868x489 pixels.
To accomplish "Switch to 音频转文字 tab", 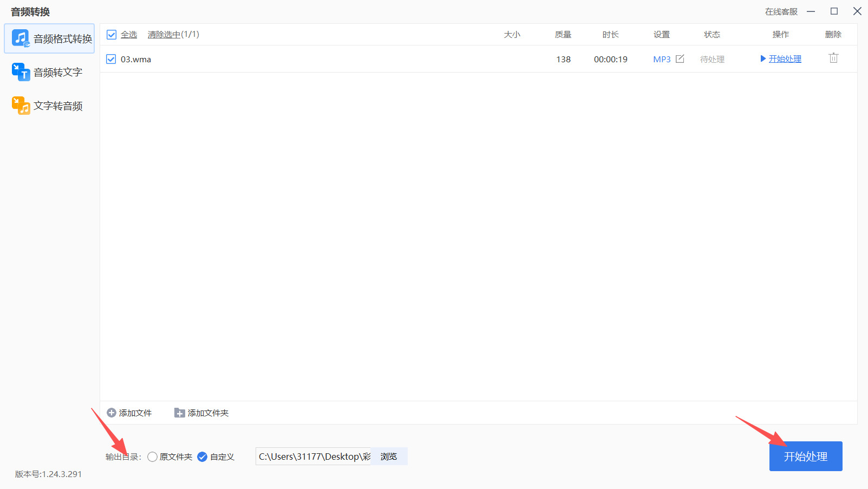I will click(x=49, y=72).
